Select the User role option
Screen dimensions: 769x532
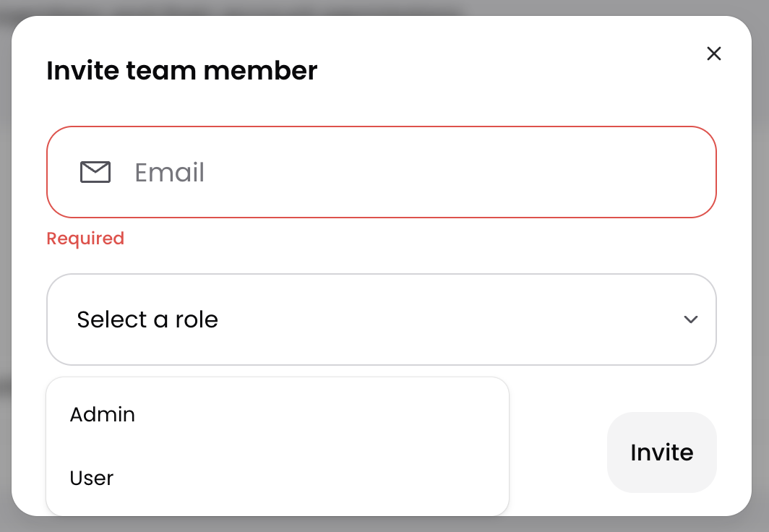92,479
